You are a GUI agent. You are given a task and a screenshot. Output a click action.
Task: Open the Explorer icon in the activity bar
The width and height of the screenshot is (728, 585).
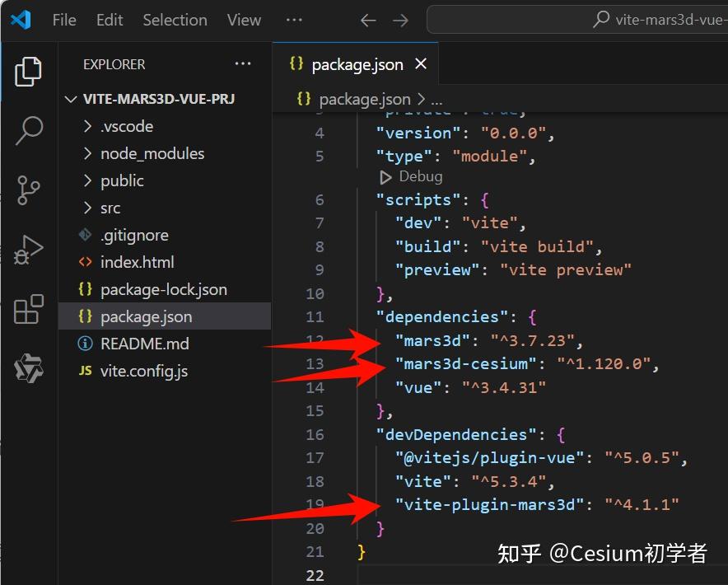(28, 73)
